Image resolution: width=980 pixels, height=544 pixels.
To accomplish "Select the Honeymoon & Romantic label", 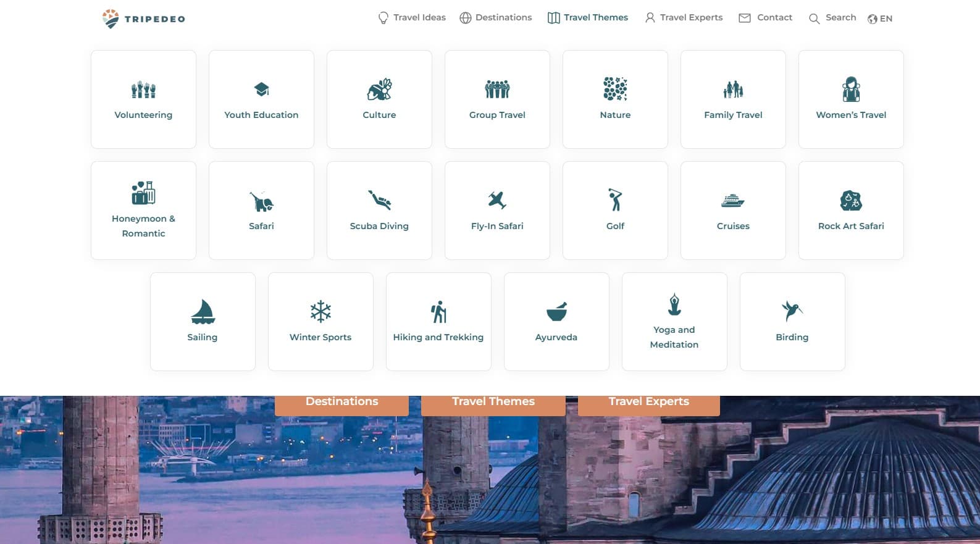I will coord(143,226).
